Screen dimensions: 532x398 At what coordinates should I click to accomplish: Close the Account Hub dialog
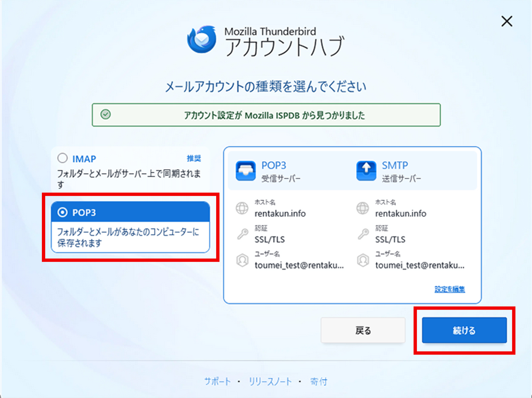point(507,22)
